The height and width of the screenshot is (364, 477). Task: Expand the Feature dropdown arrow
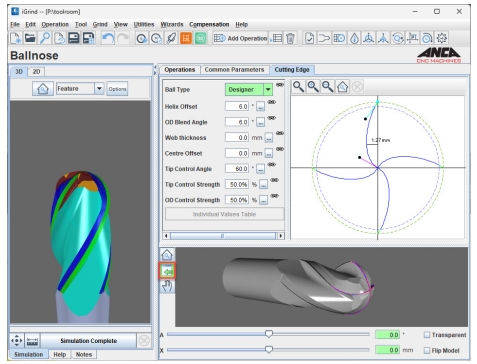[99, 89]
